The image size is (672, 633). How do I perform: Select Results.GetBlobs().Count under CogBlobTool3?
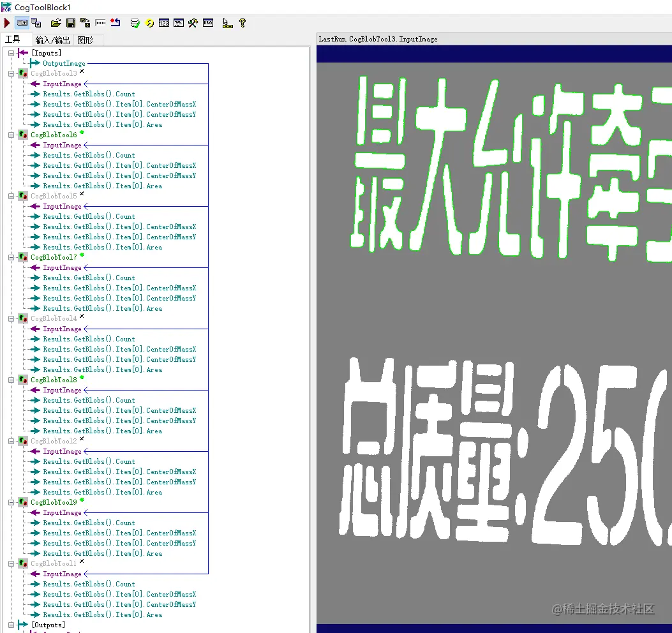click(x=89, y=94)
